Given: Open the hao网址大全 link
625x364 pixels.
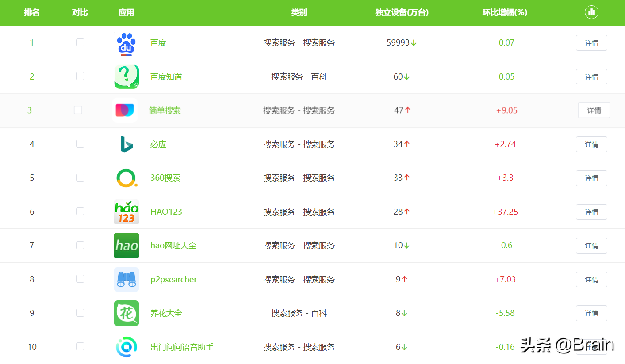Looking at the screenshot, I should pyautogui.click(x=173, y=245).
